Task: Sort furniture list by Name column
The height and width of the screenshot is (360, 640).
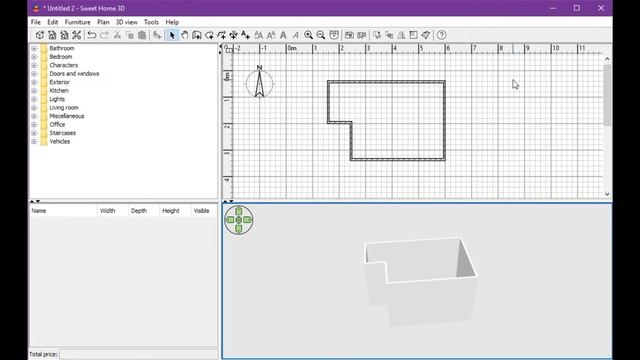Action: tap(63, 211)
